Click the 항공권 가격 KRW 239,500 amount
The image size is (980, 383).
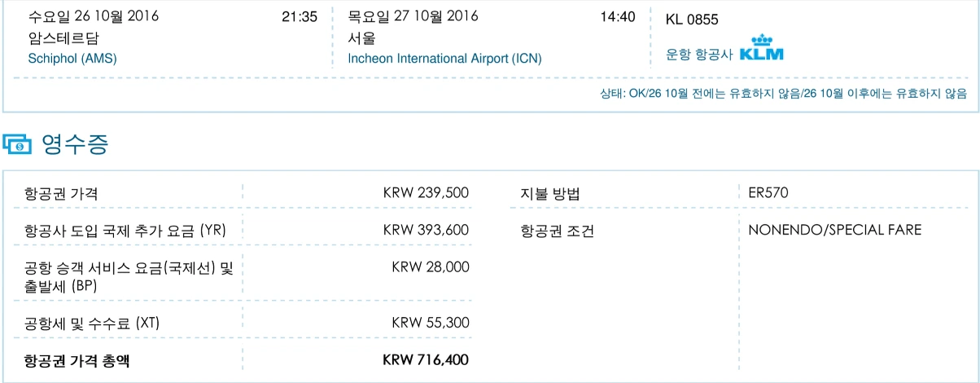pyautogui.click(x=426, y=193)
